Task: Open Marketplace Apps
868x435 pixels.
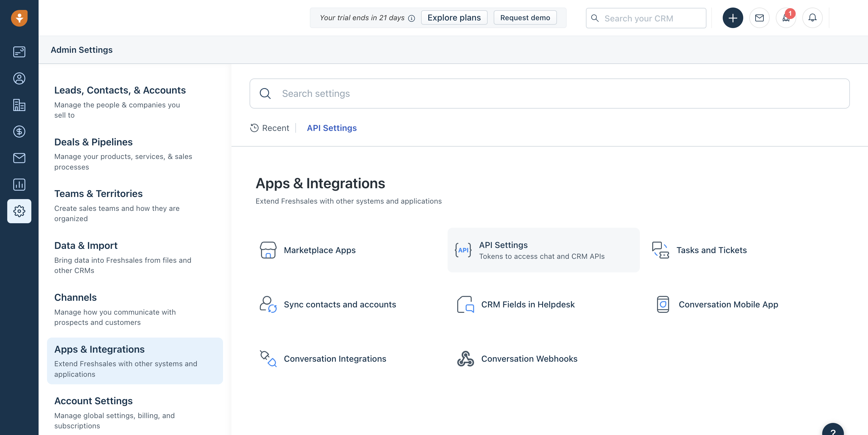Action: (320, 250)
